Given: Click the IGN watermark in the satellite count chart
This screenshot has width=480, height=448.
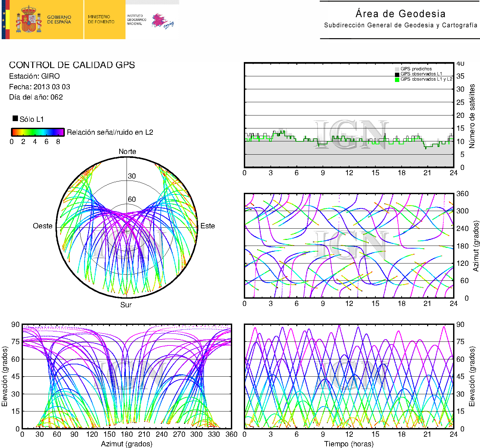Looking at the screenshot, I should (351, 134).
